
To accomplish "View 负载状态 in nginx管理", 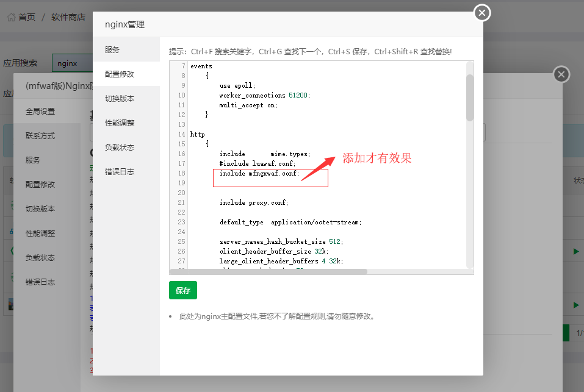I will coord(126,148).
